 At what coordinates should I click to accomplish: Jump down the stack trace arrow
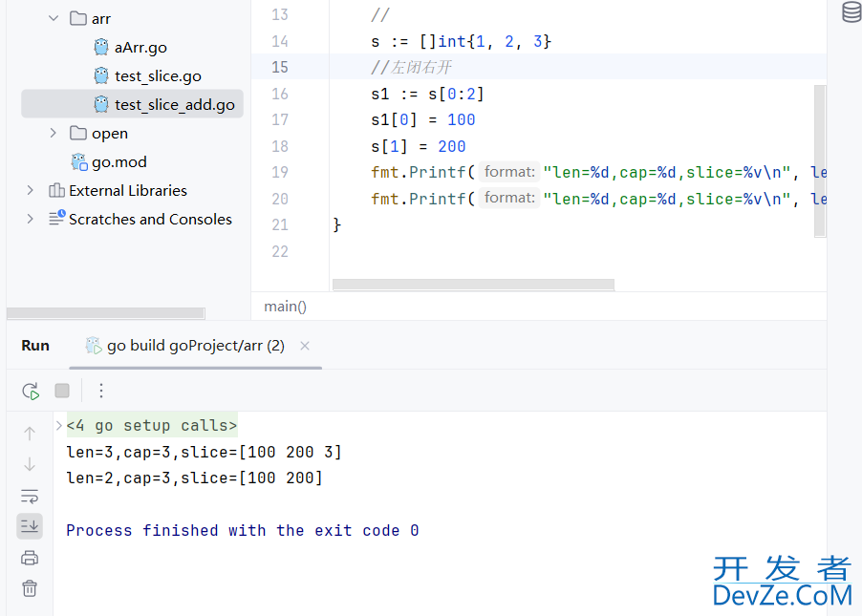coord(30,465)
